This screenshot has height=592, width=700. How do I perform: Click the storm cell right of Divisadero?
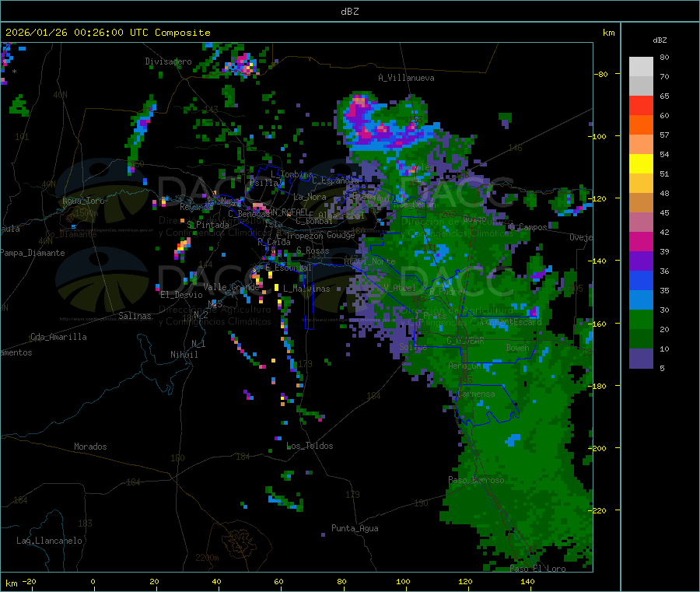[243, 65]
